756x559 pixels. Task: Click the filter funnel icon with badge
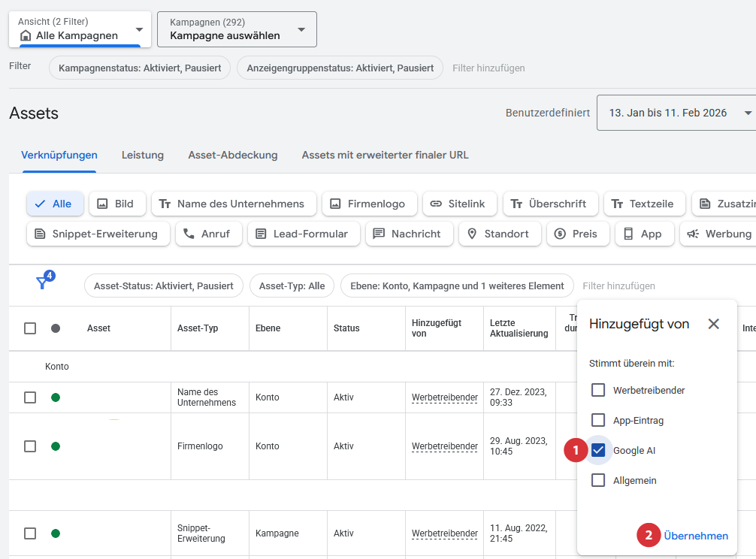pos(42,283)
